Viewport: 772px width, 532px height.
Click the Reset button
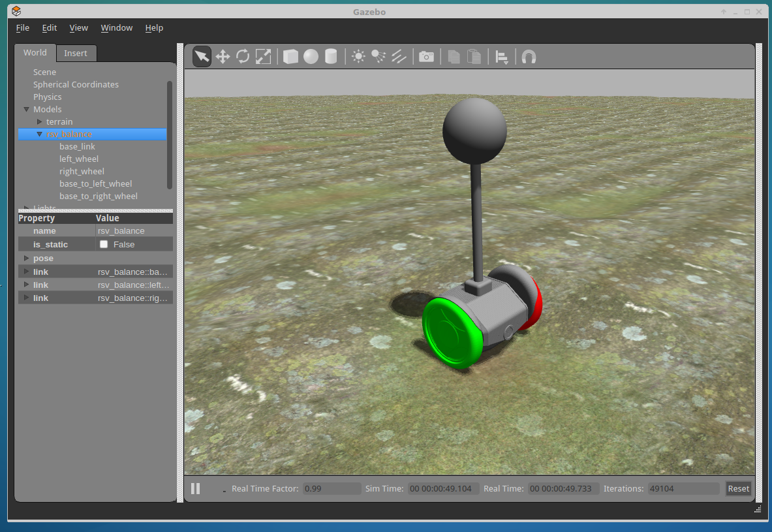click(x=738, y=488)
